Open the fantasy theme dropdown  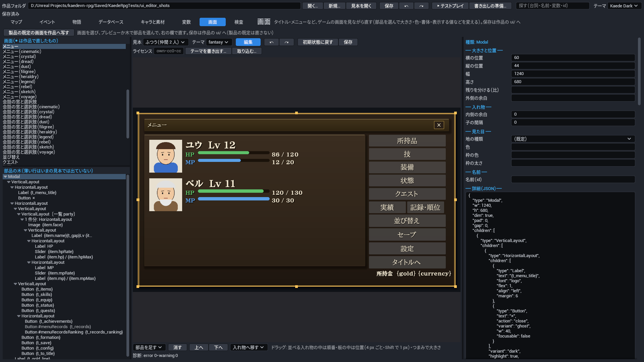pos(219,42)
